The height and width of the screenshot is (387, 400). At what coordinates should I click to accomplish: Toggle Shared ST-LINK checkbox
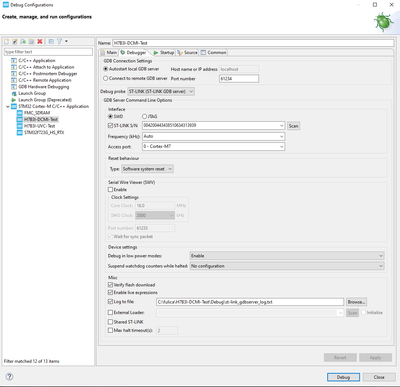pyautogui.click(x=110, y=322)
